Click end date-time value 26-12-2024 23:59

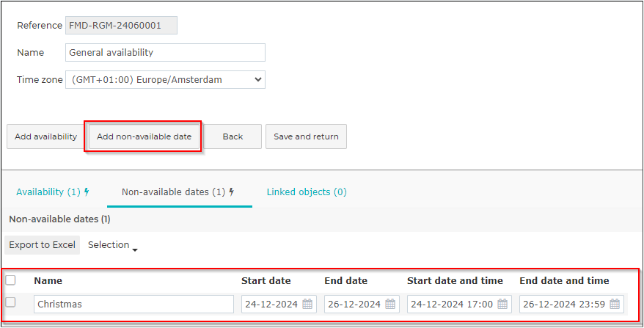(564, 305)
